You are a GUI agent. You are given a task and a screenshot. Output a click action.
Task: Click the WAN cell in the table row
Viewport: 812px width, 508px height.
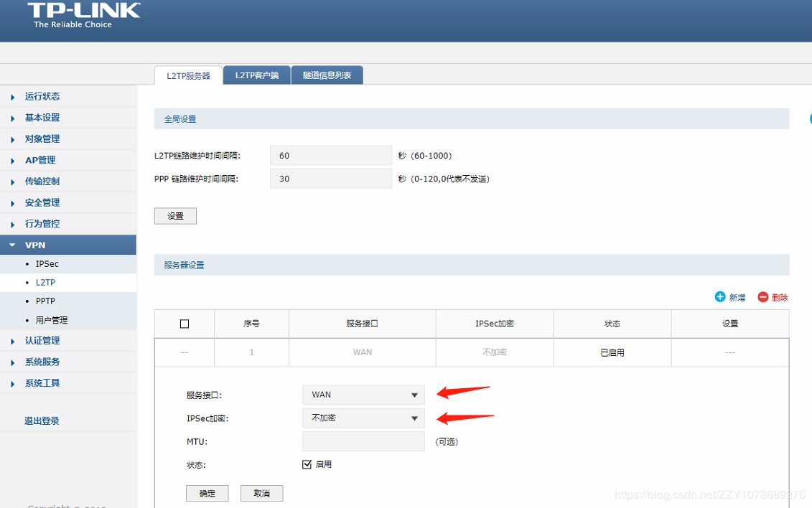point(363,352)
